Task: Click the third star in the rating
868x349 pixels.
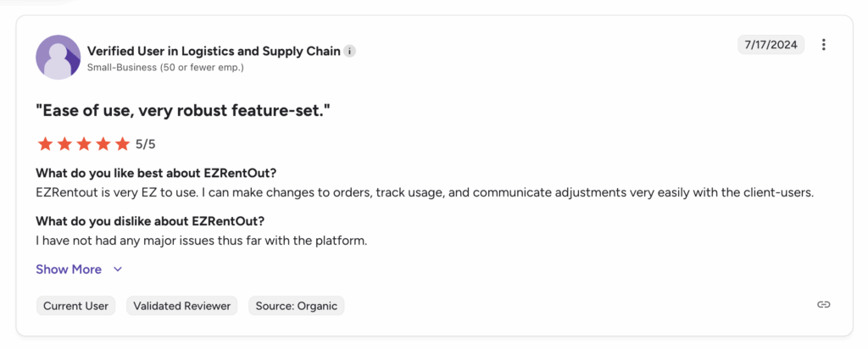Action: (x=84, y=144)
